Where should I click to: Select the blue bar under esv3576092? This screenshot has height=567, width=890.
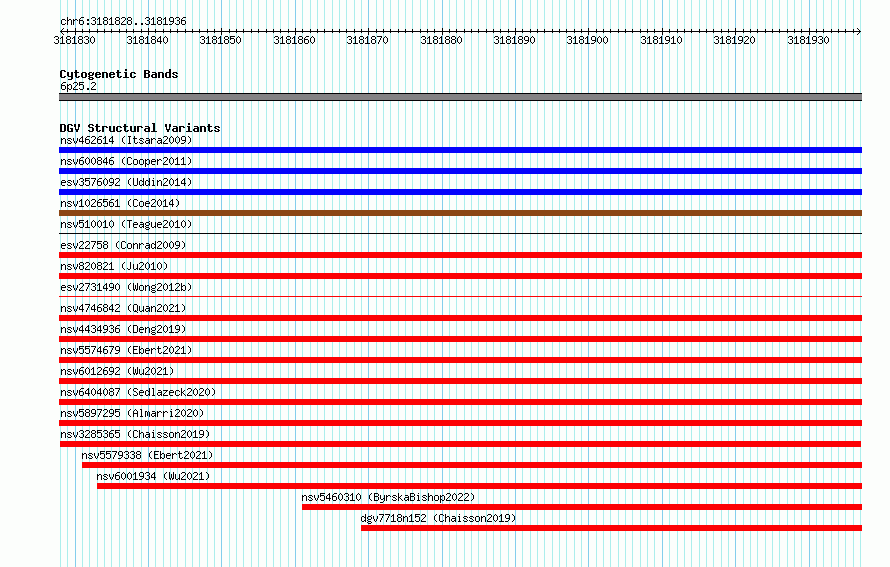[x=460, y=192]
